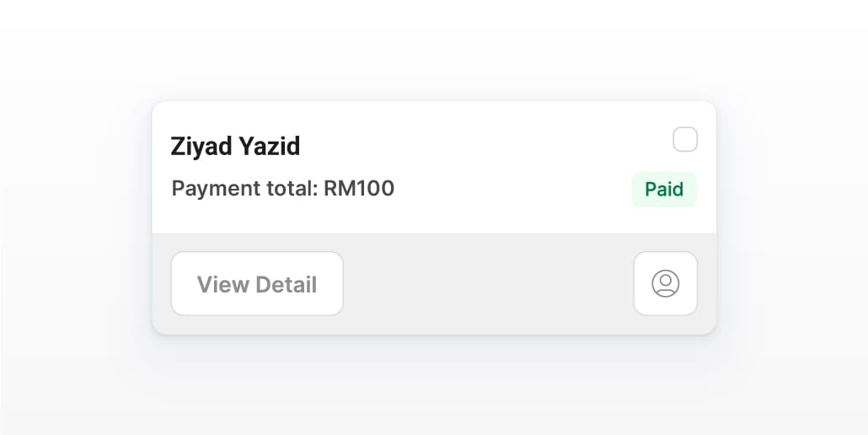868x435 pixels.
Task: Open Ziyad Yazid's account avatar icon
Action: [x=665, y=283]
